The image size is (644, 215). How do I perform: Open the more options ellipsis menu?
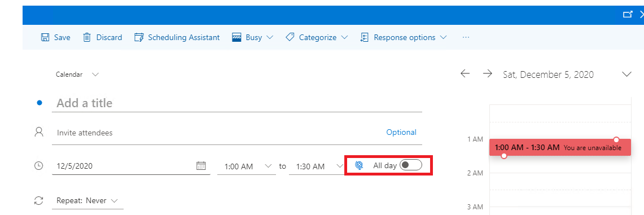[x=465, y=37]
